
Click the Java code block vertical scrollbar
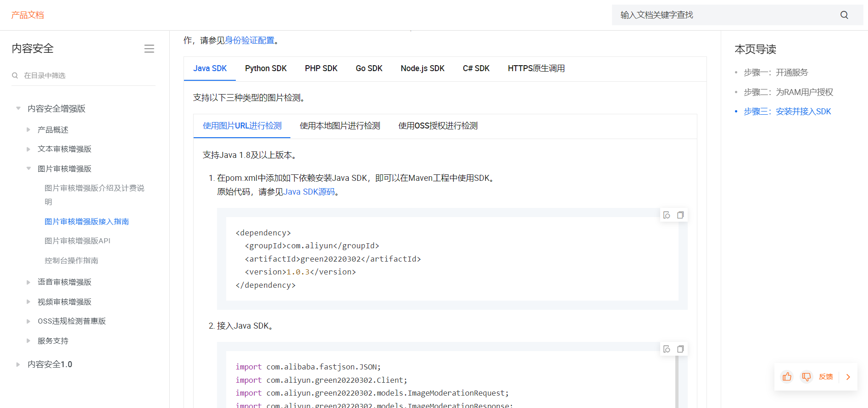point(677,382)
